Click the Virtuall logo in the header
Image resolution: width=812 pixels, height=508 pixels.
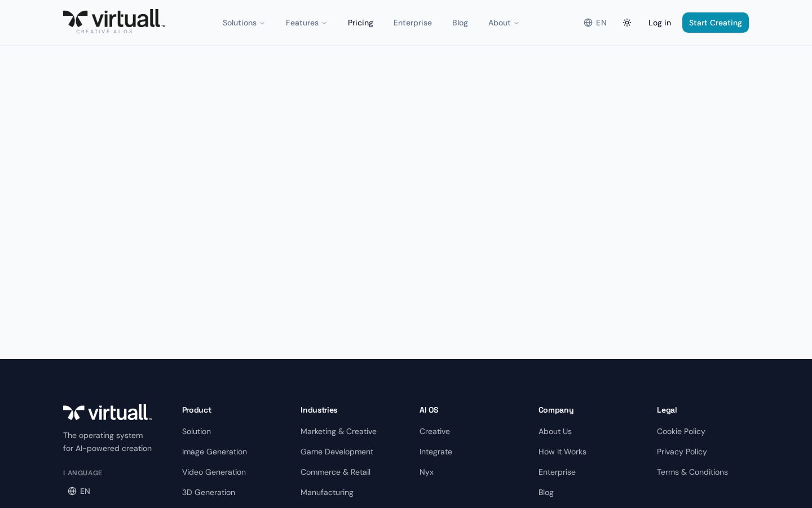tap(114, 21)
